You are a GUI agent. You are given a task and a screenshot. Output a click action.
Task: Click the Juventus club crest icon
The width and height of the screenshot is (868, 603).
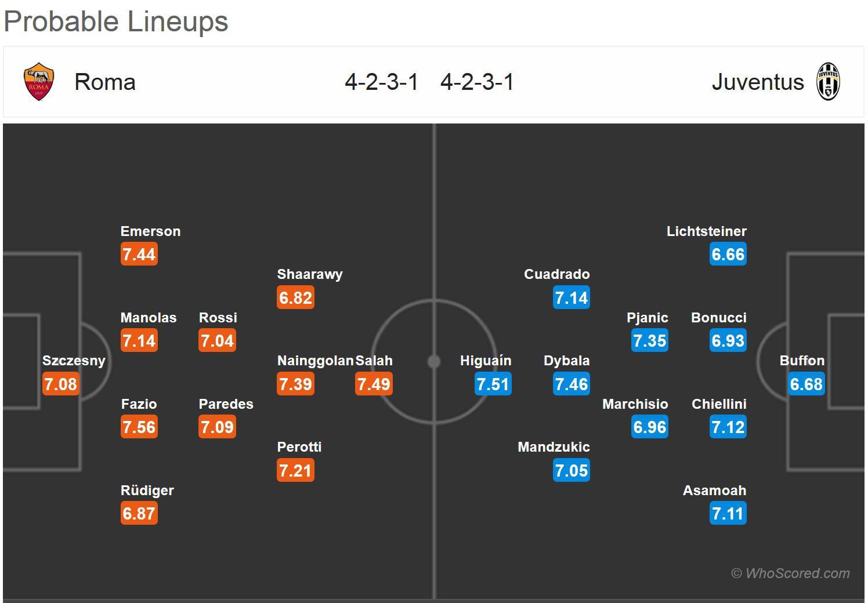[x=828, y=82]
